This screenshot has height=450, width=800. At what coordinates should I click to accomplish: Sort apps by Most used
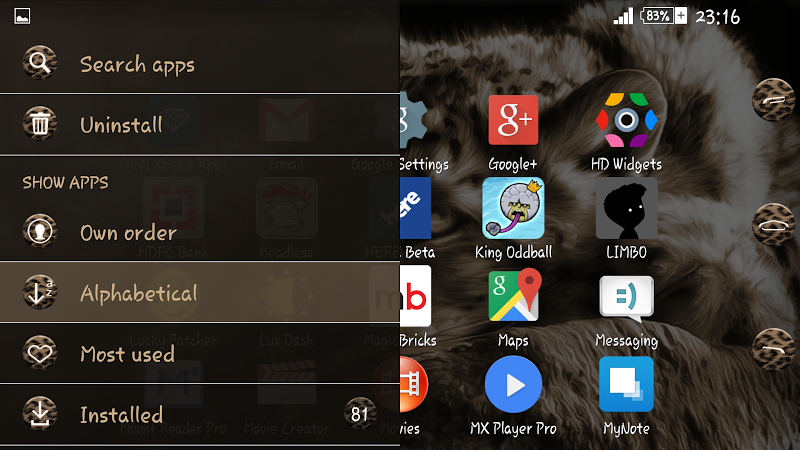[199, 353]
